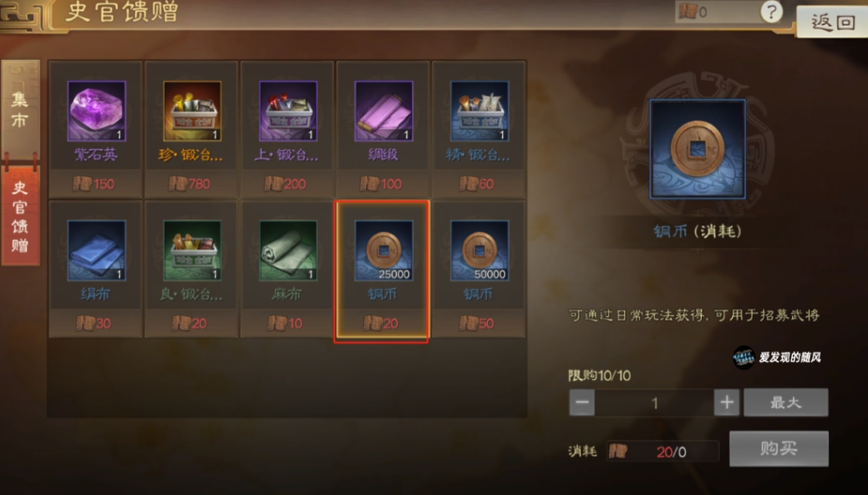
Task: Switch to the 史官馈赠 tab
Action: pos(21,215)
